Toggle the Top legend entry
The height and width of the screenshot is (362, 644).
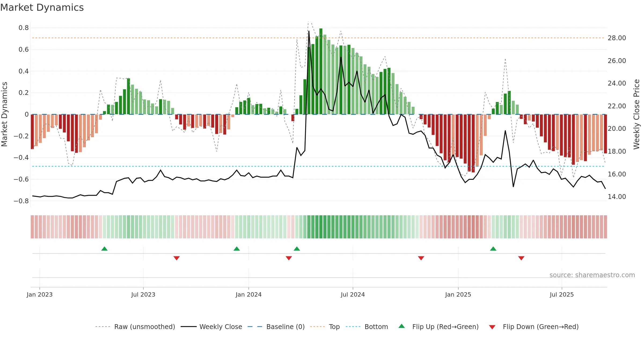pyautogui.click(x=325, y=327)
